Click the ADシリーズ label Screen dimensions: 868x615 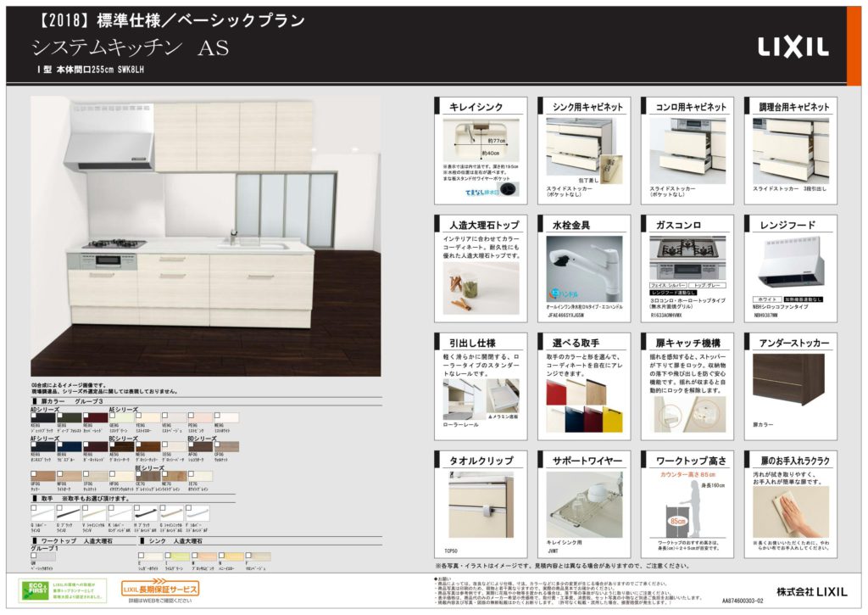[45, 410]
